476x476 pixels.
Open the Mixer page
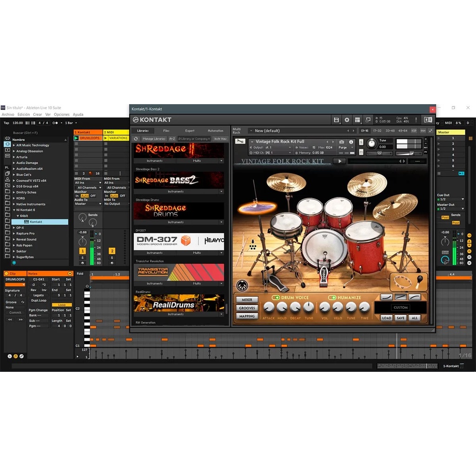pos(247,300)
